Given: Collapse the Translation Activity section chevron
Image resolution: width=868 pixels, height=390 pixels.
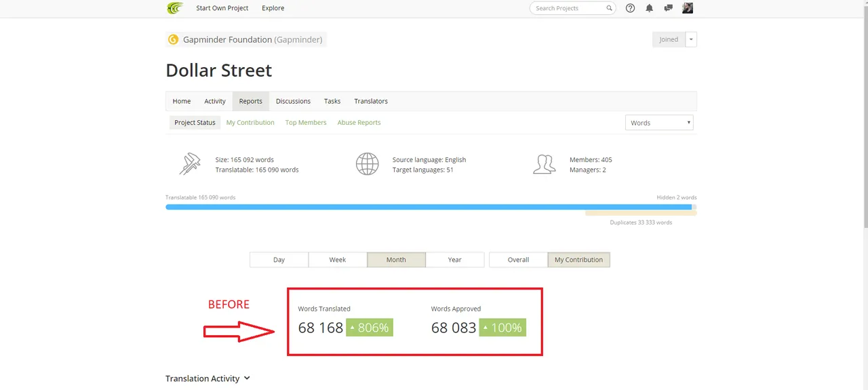Looking at the screenshot, I should click(x=247, y=378).
